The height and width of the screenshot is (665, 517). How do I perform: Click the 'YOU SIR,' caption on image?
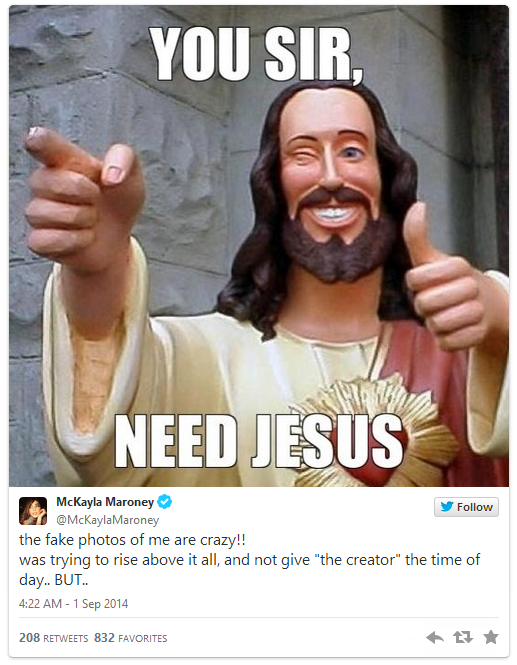click(257, 54)
